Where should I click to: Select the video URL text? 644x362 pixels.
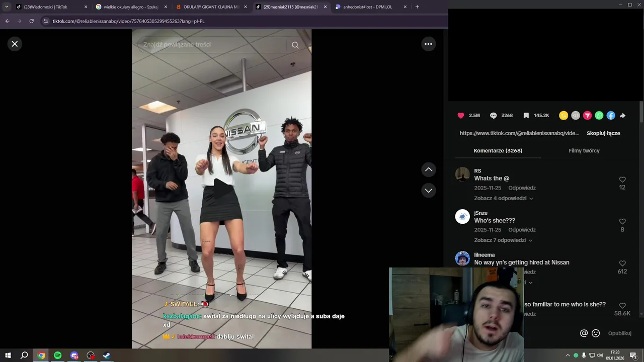pos(519,133)
